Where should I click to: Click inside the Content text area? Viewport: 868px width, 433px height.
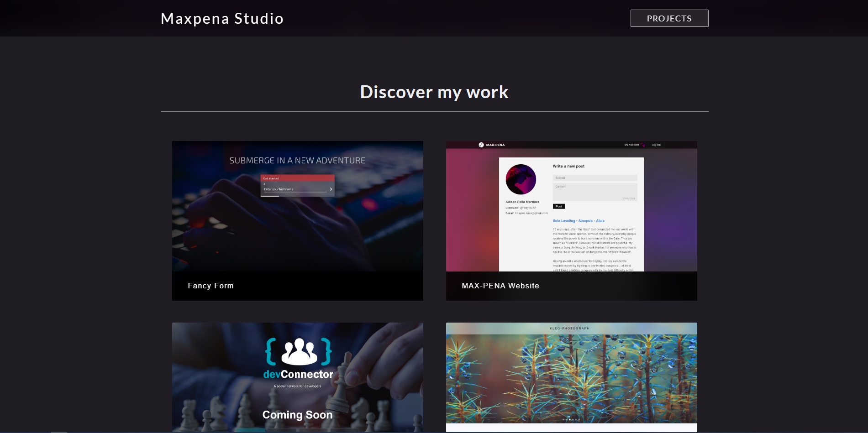click(594, 192)
